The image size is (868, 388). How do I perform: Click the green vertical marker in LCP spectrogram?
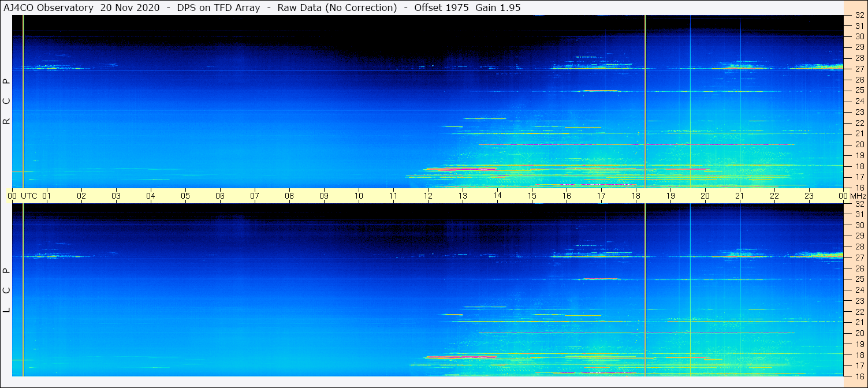tap(23, 290)
